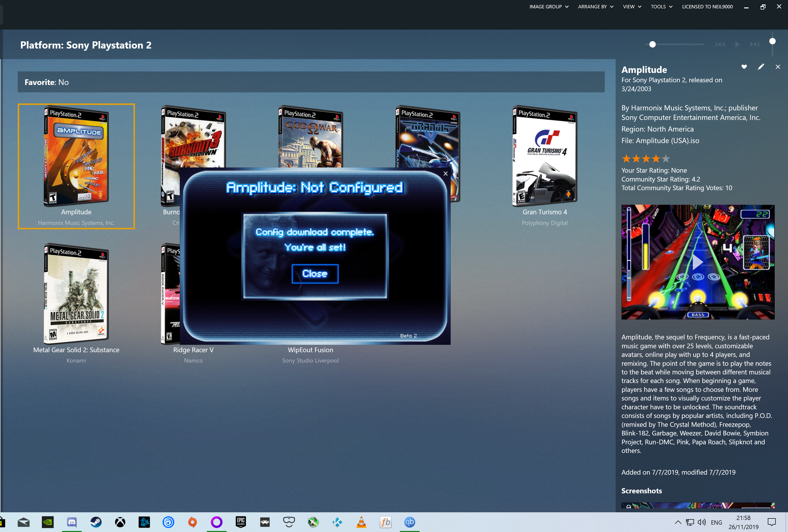Open Epic Games Launcher from taskbar
The height and width of the screenshot is (532, 788).
click(x=241, y=522)
